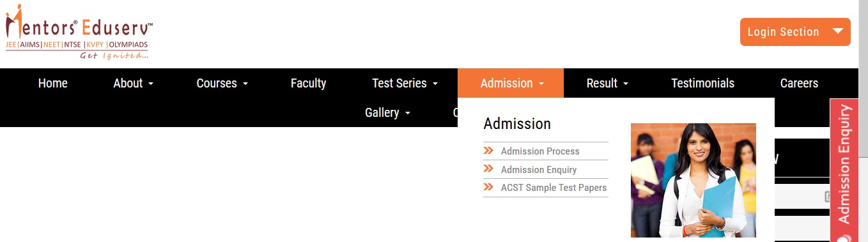Open the Testimonials page

coord(702,83)
